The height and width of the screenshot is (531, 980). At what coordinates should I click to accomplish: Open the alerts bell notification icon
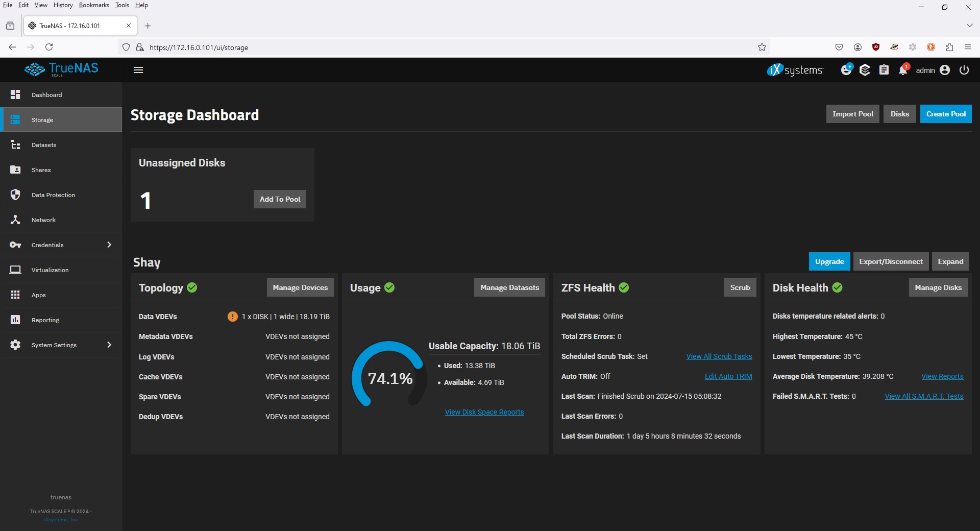(903, 70)
